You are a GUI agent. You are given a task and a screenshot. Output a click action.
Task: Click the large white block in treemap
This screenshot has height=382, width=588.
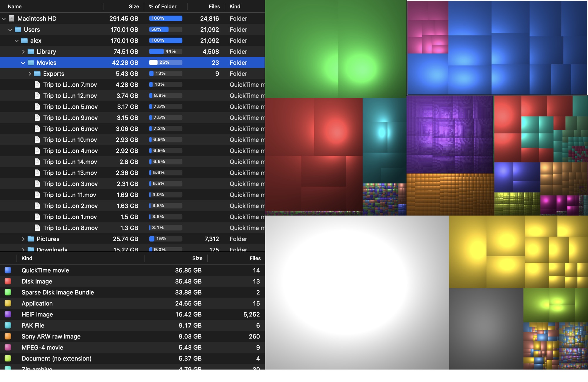(357, 292)
